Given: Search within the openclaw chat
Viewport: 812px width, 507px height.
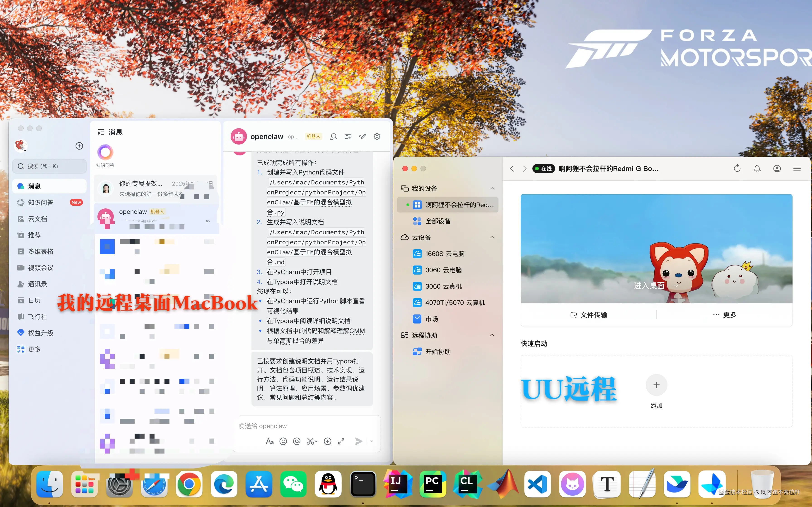Looking at the screenshot, I should pos(333,136).
